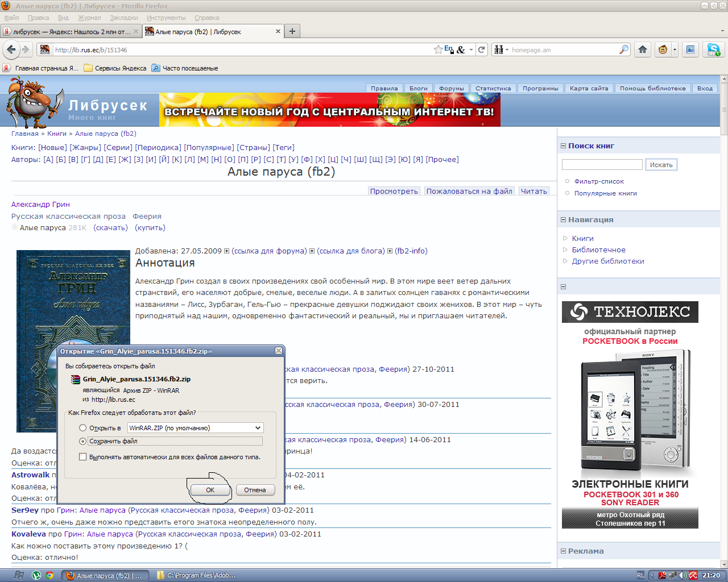
Task: Open search engine dropdown with binoculars
Action: pos(500,49)
